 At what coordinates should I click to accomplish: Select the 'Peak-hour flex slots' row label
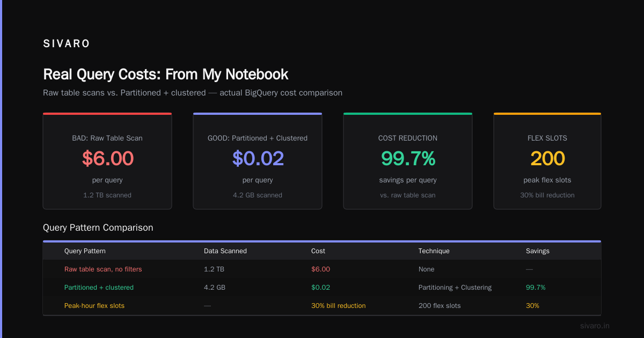click(x=94, y=306)
